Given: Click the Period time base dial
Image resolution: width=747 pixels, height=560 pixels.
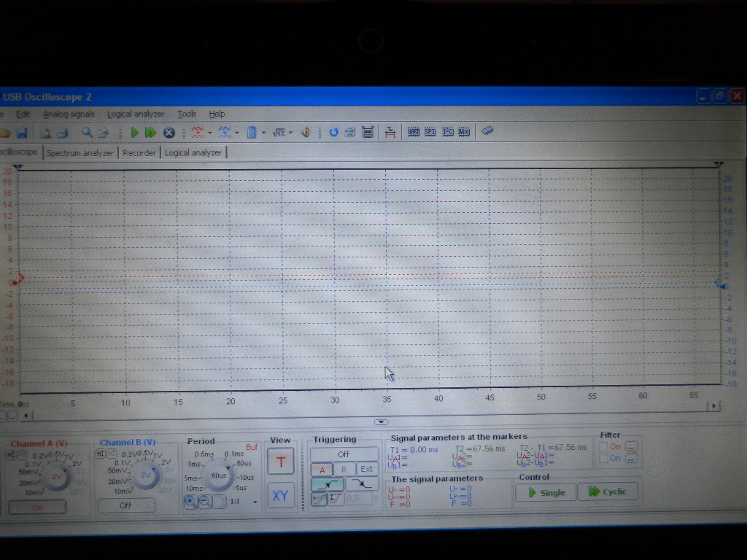Looking at the screenshot, I should click(x=218, y=474).
